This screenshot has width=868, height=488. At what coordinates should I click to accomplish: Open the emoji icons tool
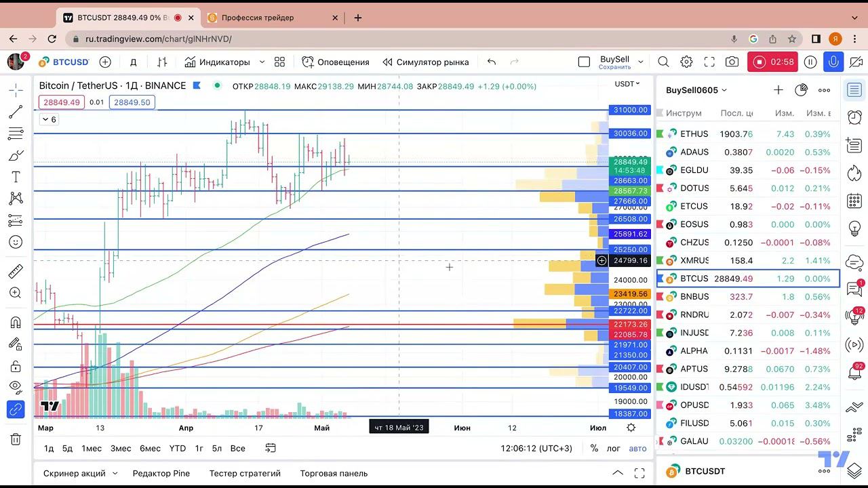16,242
